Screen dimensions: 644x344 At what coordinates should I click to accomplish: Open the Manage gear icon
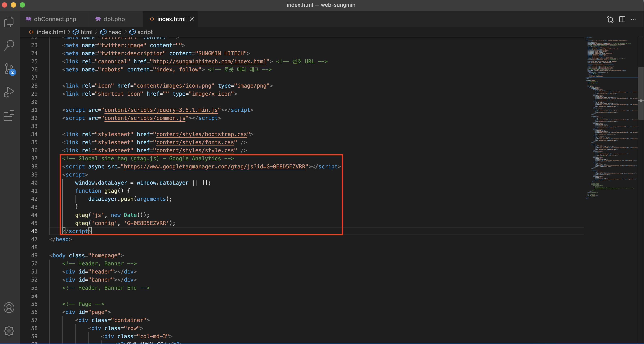(9, 331)
